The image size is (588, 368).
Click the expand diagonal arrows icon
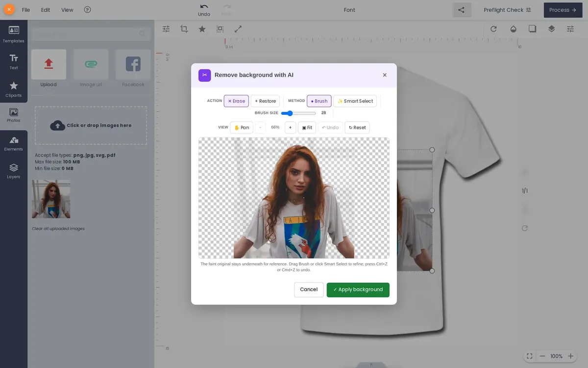click(x=238, y=29)
